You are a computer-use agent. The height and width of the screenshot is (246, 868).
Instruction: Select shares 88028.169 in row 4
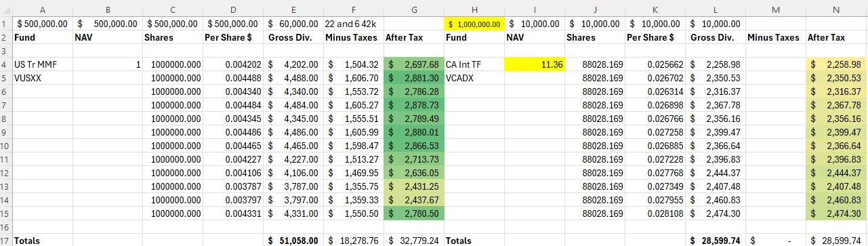594,65
